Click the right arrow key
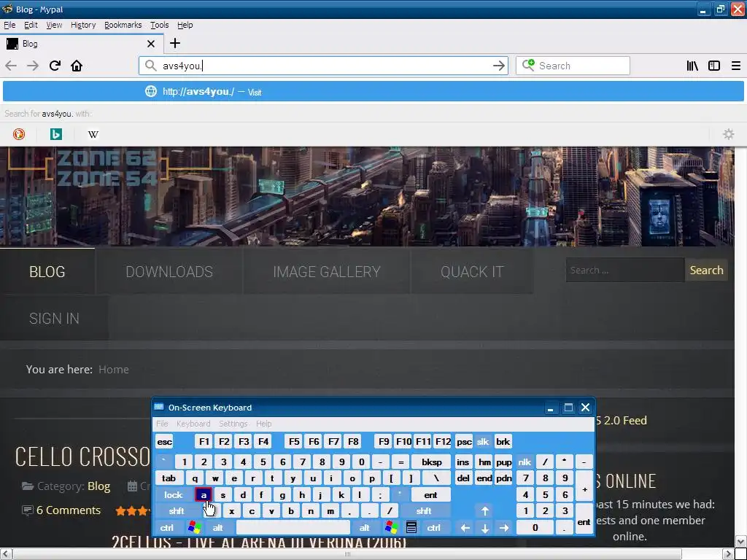 tap(504, 528)
